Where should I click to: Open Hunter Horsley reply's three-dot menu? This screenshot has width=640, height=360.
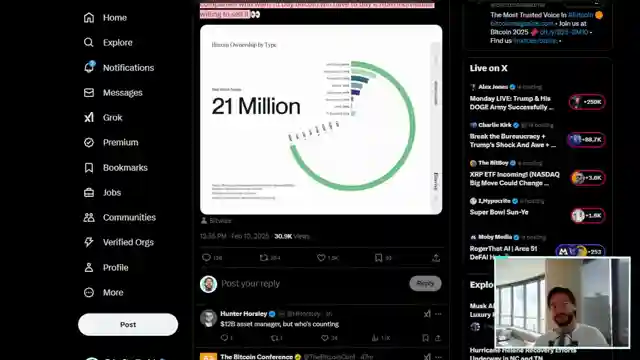438,314
